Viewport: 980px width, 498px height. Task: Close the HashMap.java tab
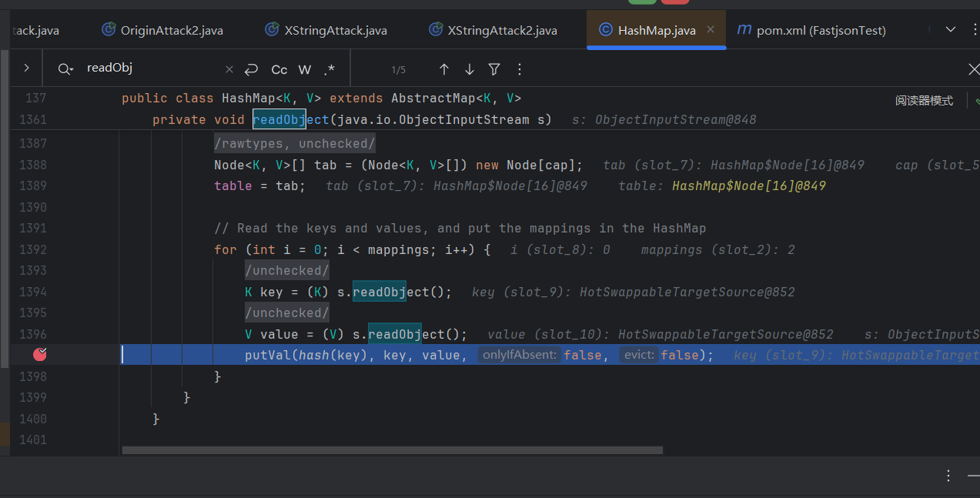tap(711, 29)
